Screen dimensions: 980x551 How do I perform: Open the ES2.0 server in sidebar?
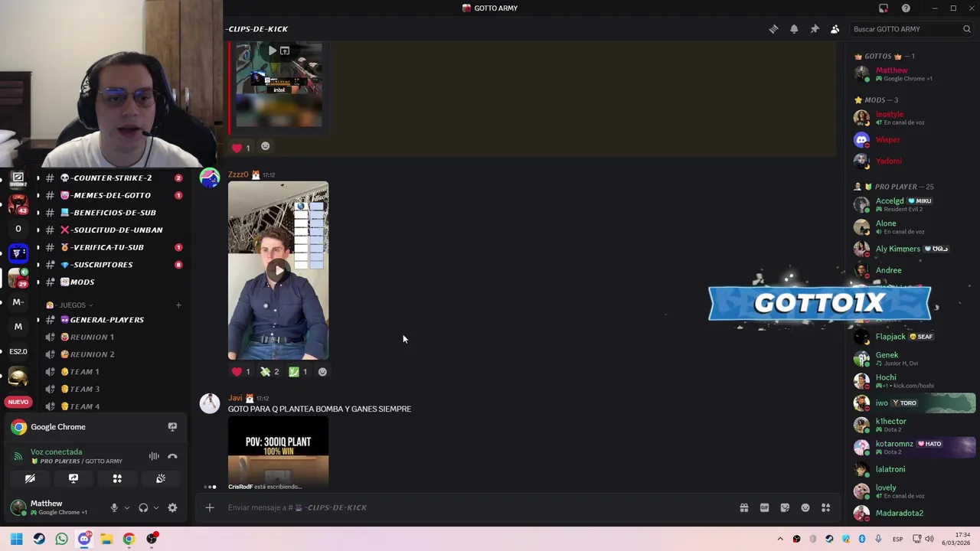[18, 352]
